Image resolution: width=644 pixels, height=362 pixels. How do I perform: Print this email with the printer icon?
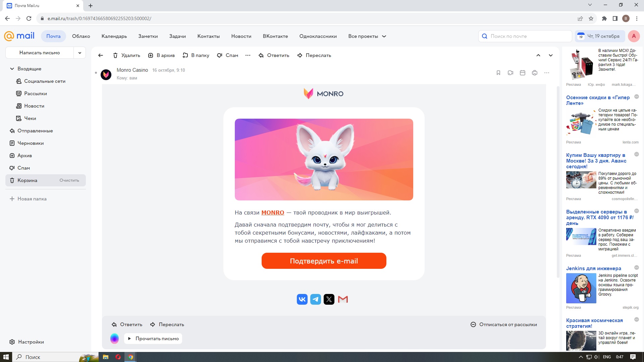535,73
